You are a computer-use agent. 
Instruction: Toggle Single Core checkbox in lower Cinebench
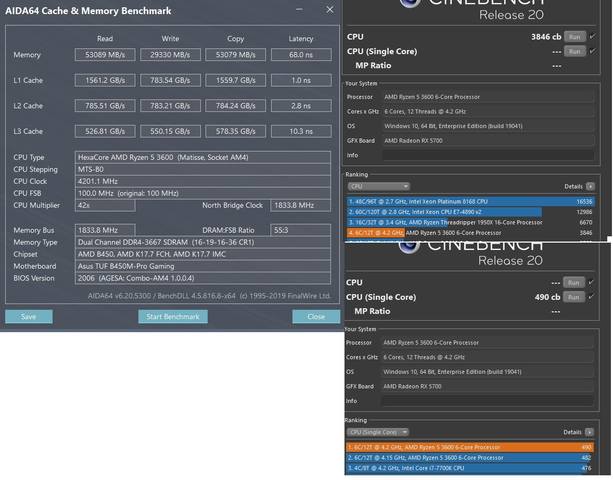591,297
